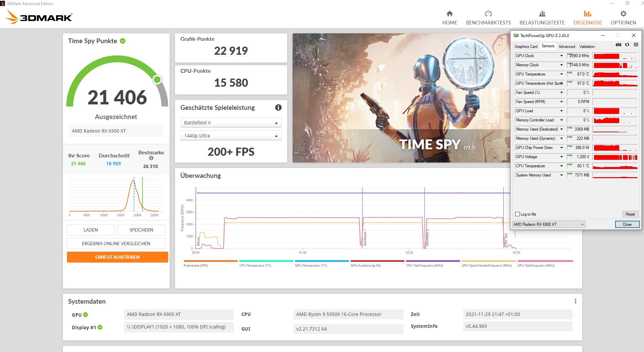Click GPU-Z refresh icon
The image size is (644, 352).
point(627,45)
